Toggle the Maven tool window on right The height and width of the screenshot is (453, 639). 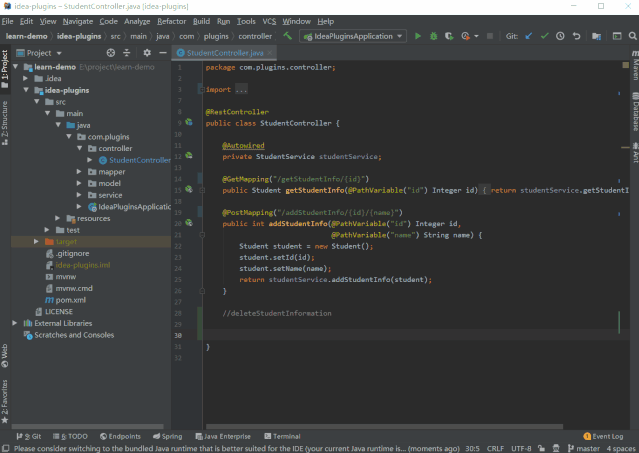pyautogui.click(x=634, y=68)
